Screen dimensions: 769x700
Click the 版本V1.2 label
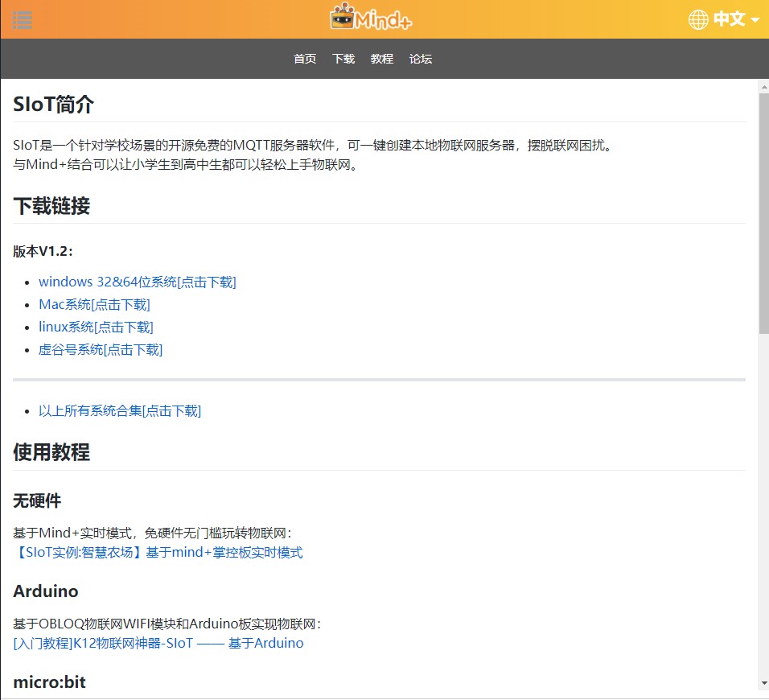pyautogui.click(x=43, y=251)
